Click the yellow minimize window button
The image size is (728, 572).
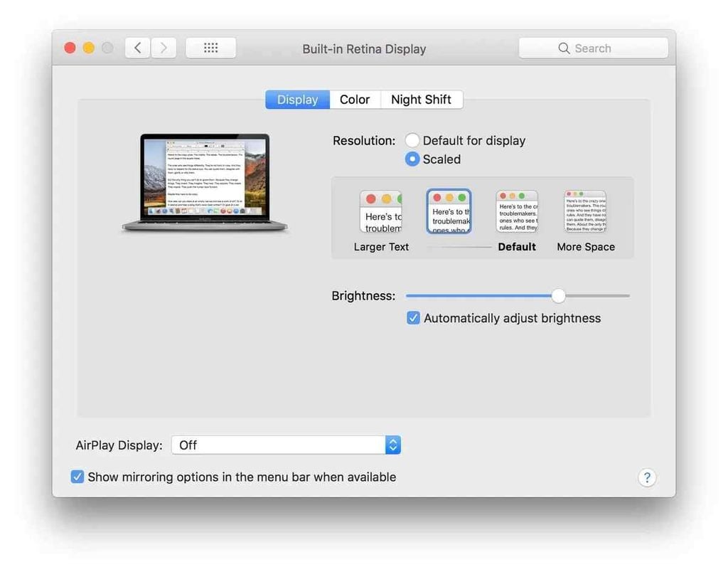coord(89,48)
